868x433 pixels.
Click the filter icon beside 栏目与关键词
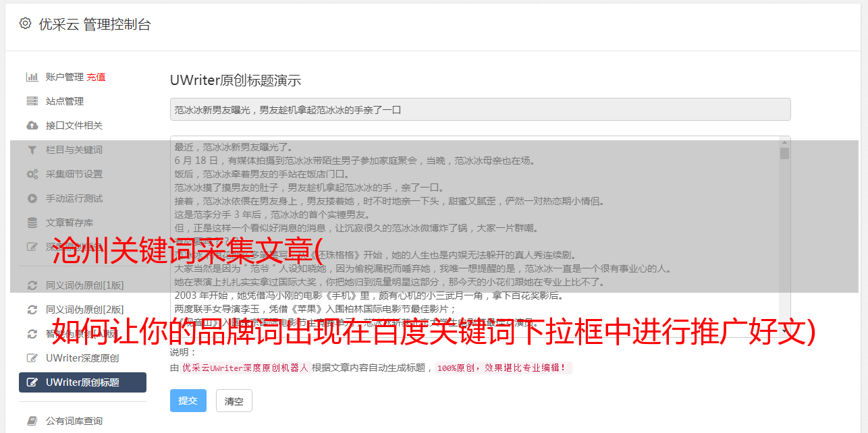click(32, 150)
